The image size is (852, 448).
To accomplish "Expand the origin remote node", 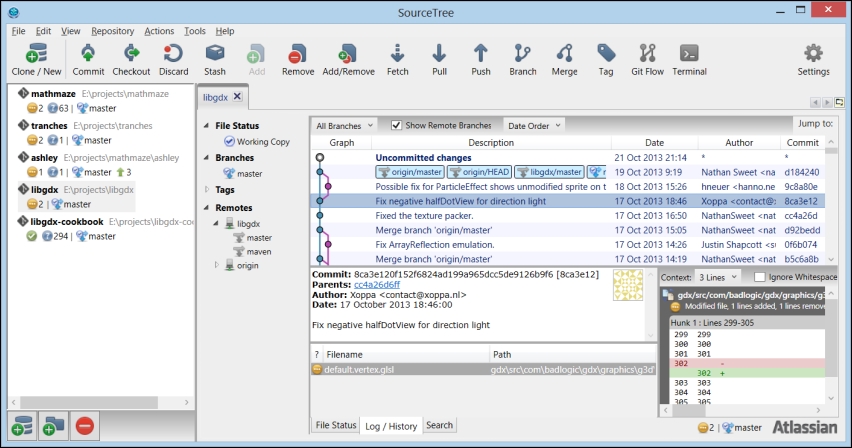I will pyautogui.click(x=216, y=265).
